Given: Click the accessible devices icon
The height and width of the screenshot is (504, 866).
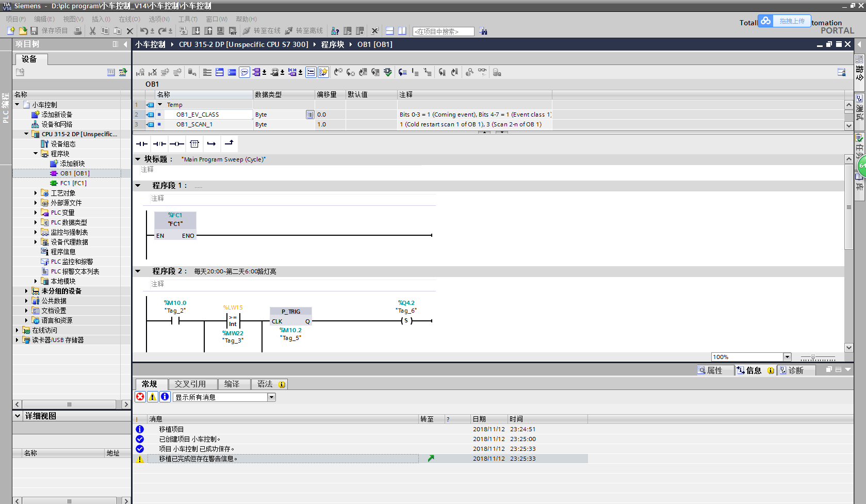Looking at the screenshot, I should [x=335, y=31].
